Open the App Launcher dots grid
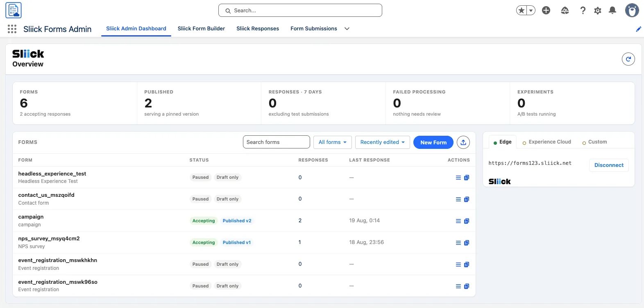The height and width of the screenshot is (308, 644). 12,29
